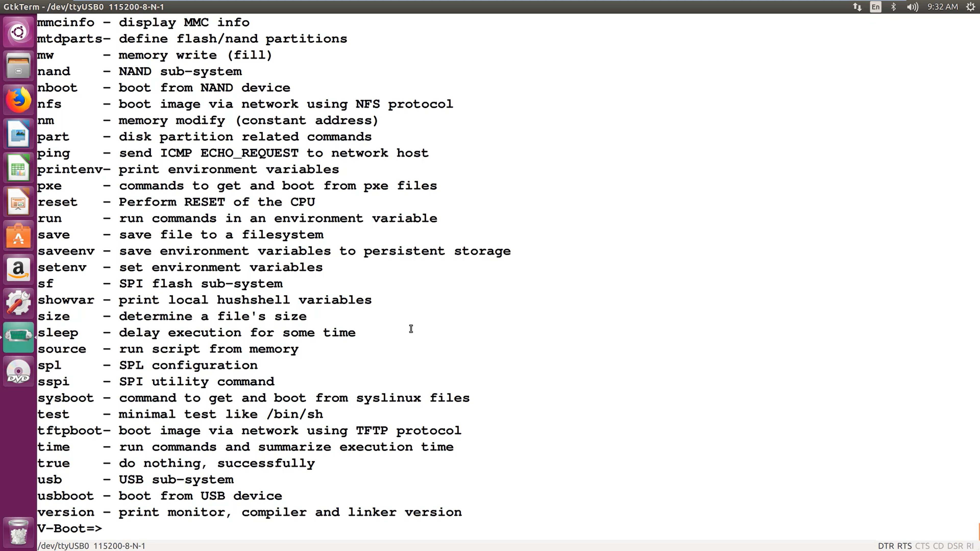Open LibreOffice Impress presentation icon
The image size is (980, 551).
coord(18,202)
